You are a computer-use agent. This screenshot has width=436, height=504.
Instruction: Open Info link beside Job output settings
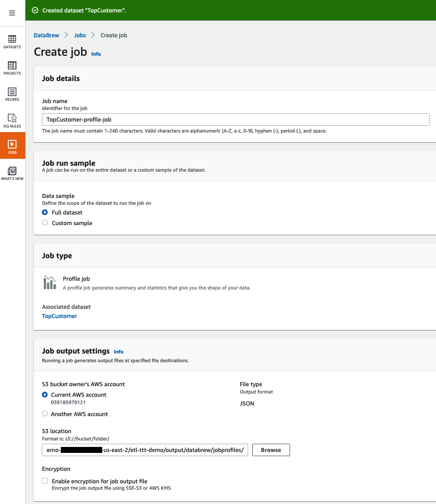point(118,352)
